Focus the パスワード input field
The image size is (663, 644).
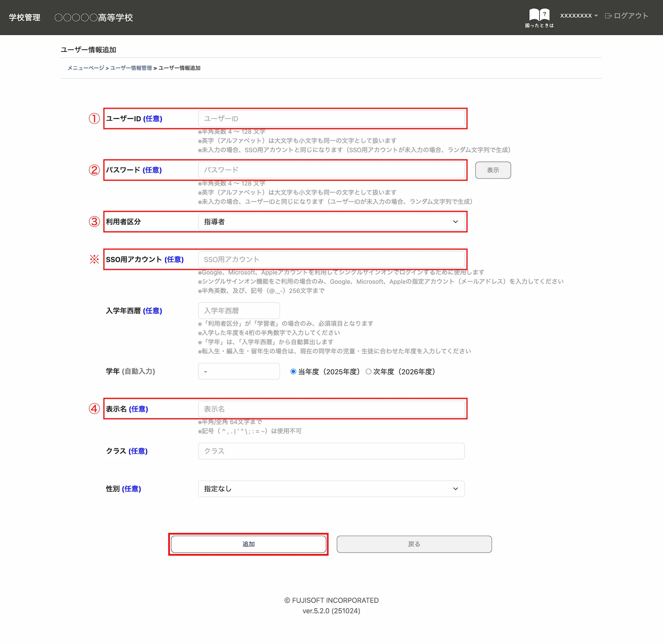[331, 170]
